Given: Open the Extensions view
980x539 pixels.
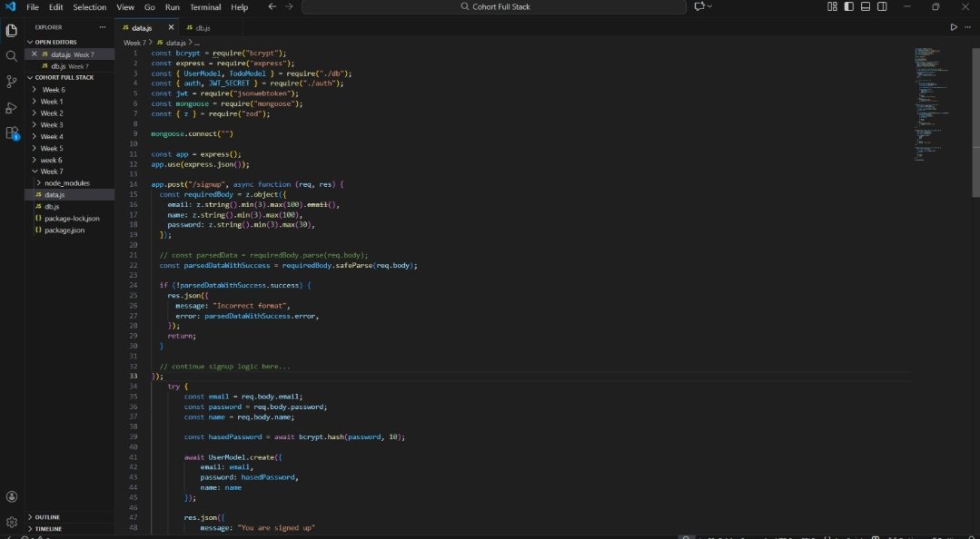Looking at the screenshot, I should tap(11, 133).
